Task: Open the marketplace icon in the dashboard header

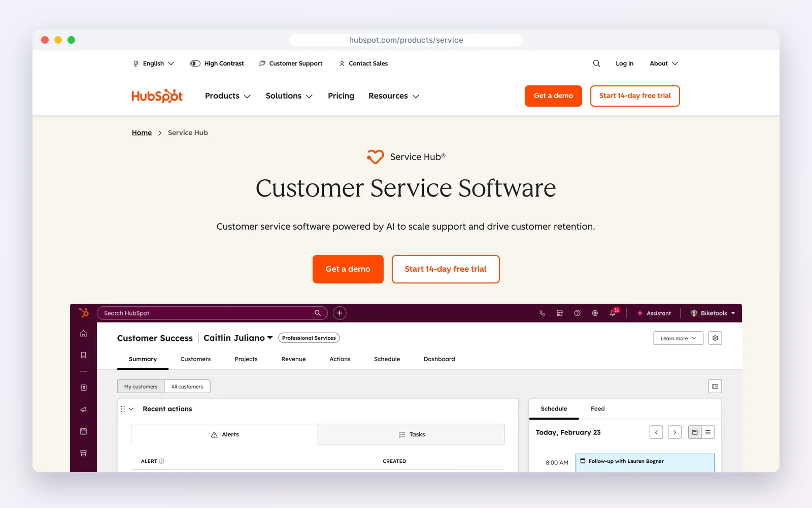Action: (559, 313)
